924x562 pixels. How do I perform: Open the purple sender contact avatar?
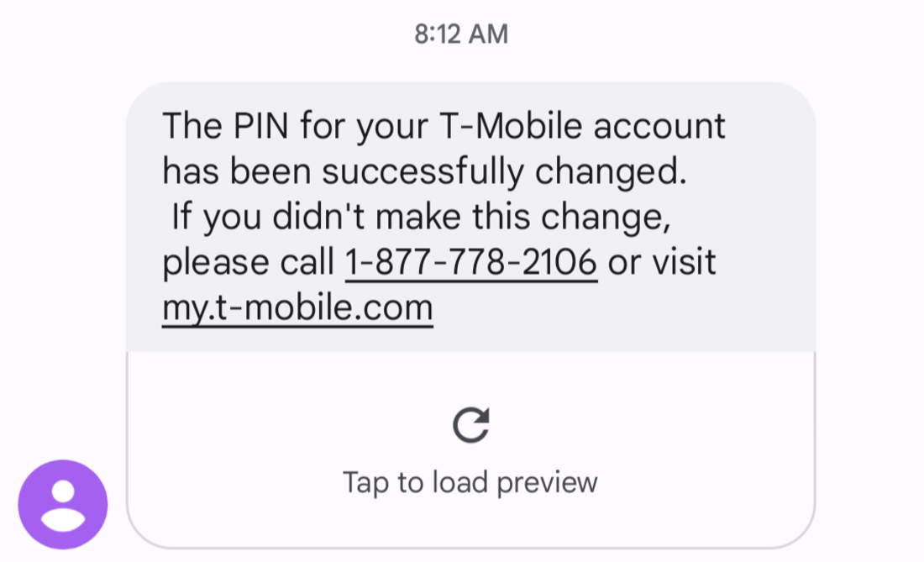[63, 504]
